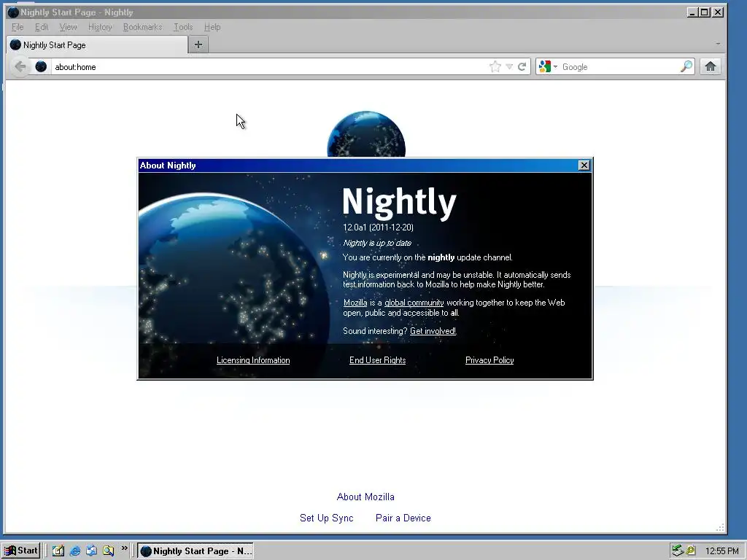The width and height of the screenshot is (747, 560).
Task: Open the View menu
Action: [68, 27]
